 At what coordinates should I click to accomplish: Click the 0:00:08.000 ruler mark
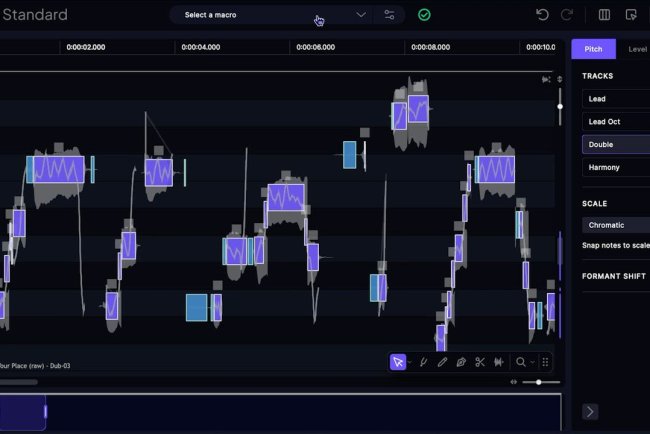tap(430, 47)
